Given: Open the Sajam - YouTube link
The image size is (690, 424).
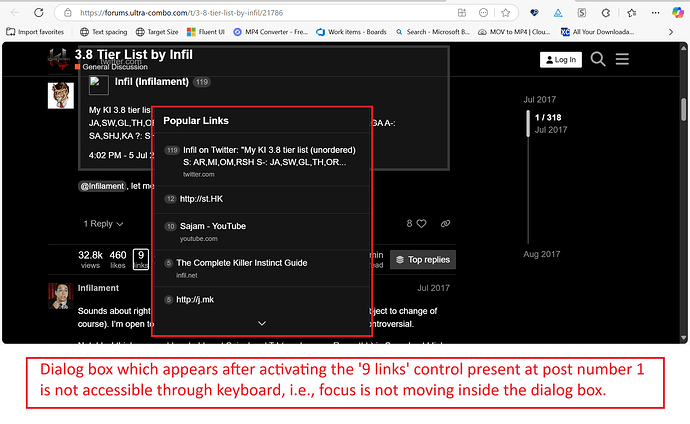Looking at the screenshot, I should [x=213, y=226].
